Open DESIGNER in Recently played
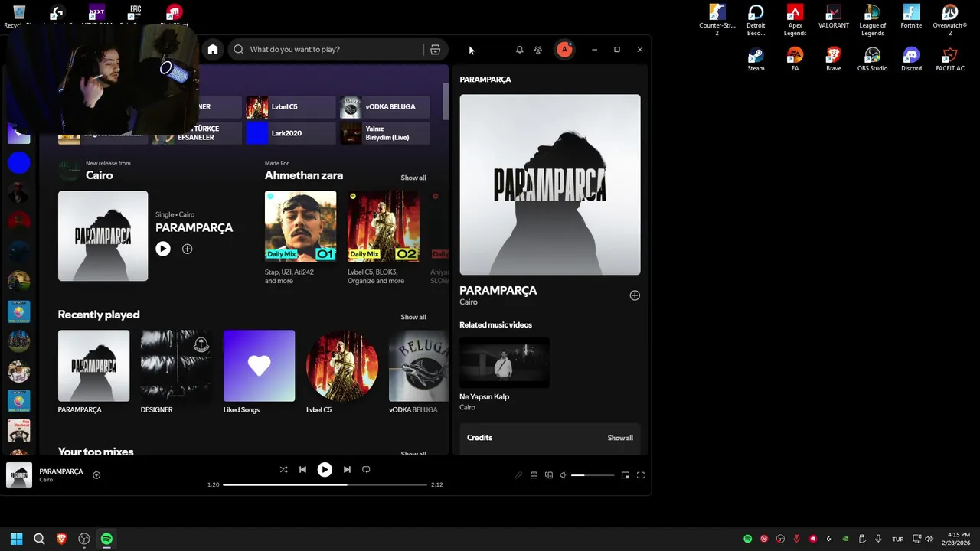This screenshot has height=551, width=980. tap(176, 372)
